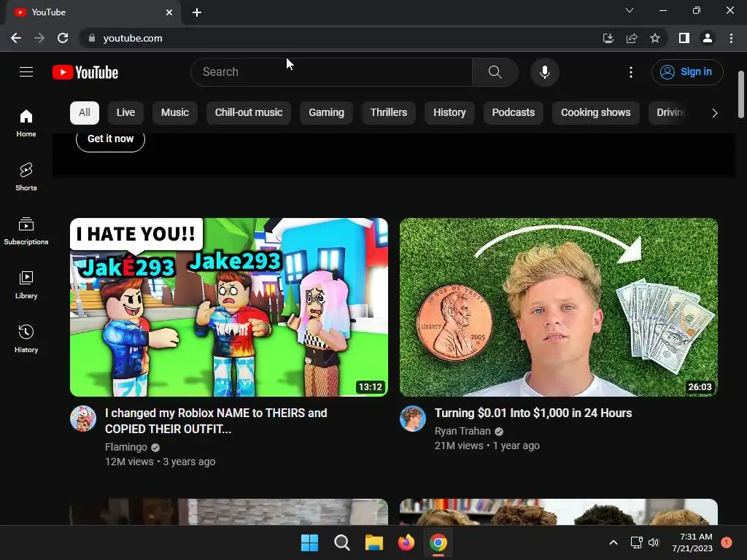Open the Ryan Trahan channel name link
Screen dimensions: 747x560
click(462, 431)
